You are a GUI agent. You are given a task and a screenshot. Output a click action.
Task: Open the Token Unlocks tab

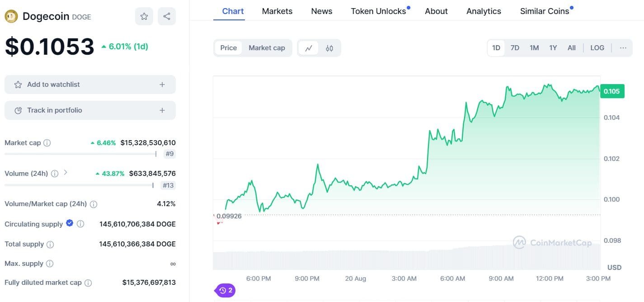point(378,11)
